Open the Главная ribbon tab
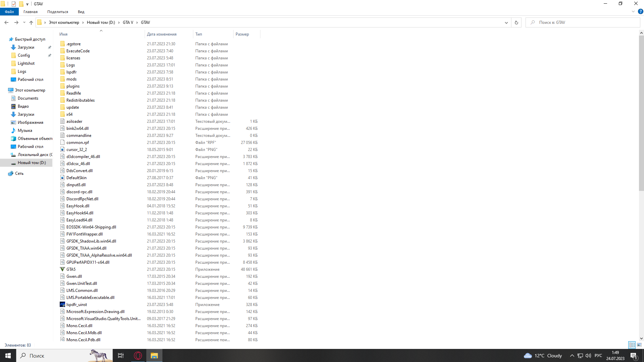 pos(31,12)
